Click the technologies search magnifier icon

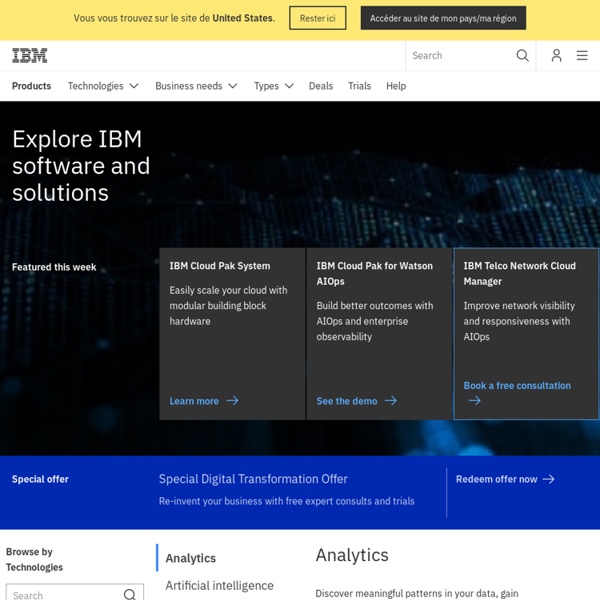(130, 594)
